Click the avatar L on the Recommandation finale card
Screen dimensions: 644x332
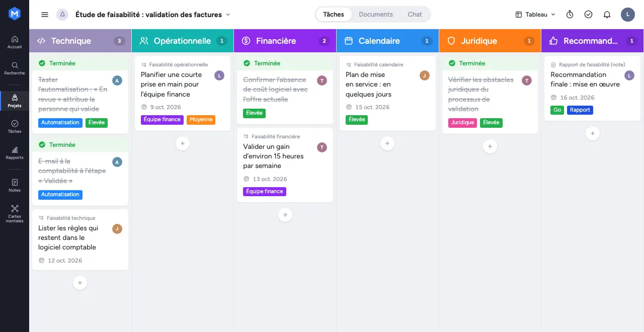tap(629, 75)
